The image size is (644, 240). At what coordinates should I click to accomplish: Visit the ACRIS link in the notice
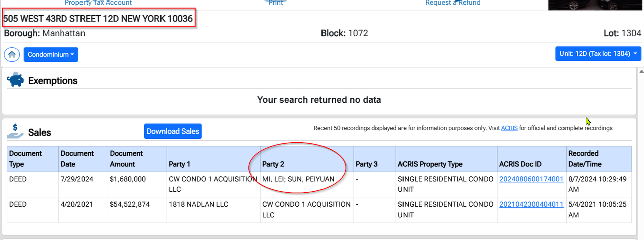[x=509, y=128]
